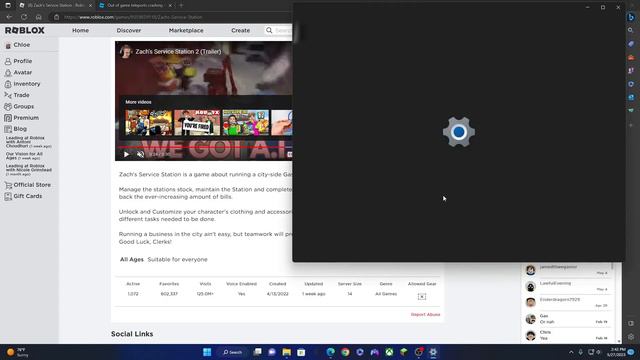Open the taskbar clock and date
640x360 pixels.
point(616,352)
